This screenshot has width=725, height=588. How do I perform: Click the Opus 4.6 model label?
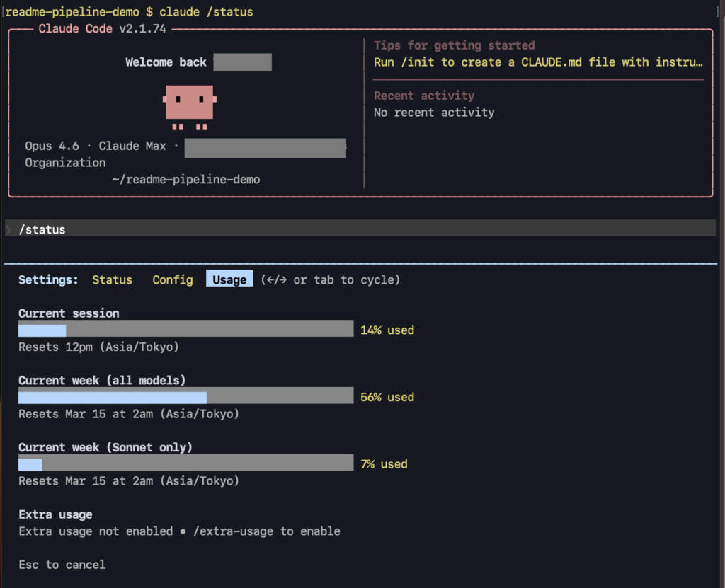click(x=52, y=146)
